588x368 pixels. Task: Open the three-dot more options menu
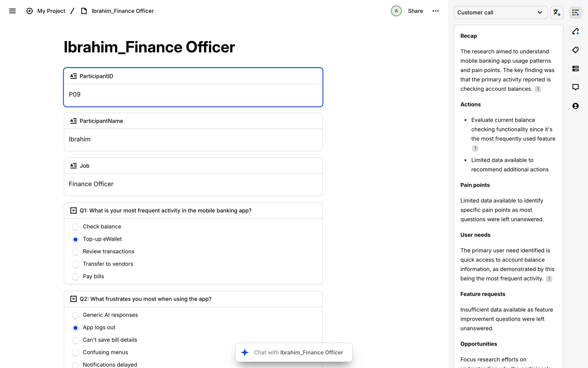point(435,11)
